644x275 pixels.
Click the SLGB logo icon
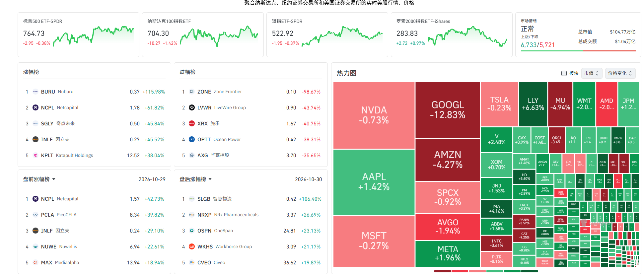pos(192,199)
